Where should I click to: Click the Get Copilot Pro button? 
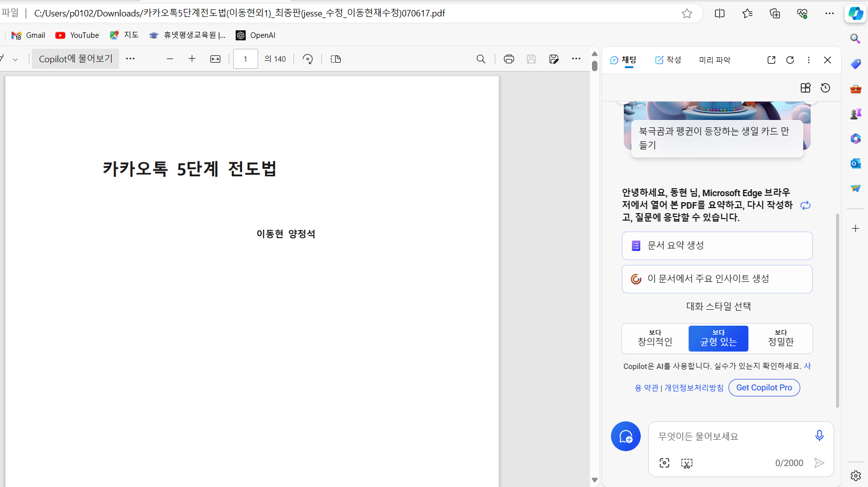tap(764, 387)
